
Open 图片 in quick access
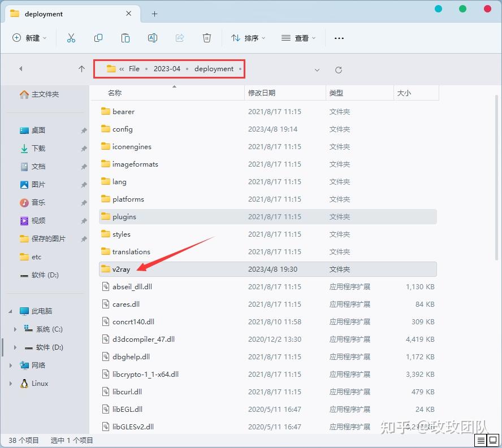pyautogui.click(x=33, y=185)
